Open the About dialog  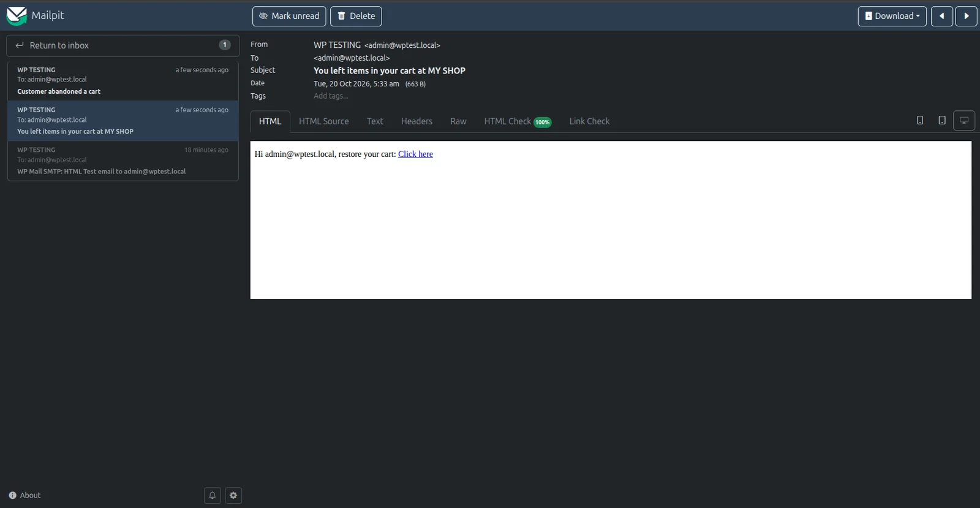(x=24, y=495)
